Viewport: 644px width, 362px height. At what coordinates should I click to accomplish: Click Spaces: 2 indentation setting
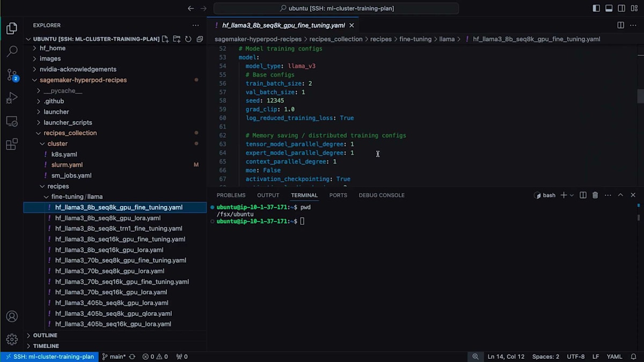[x=545, y=357]
